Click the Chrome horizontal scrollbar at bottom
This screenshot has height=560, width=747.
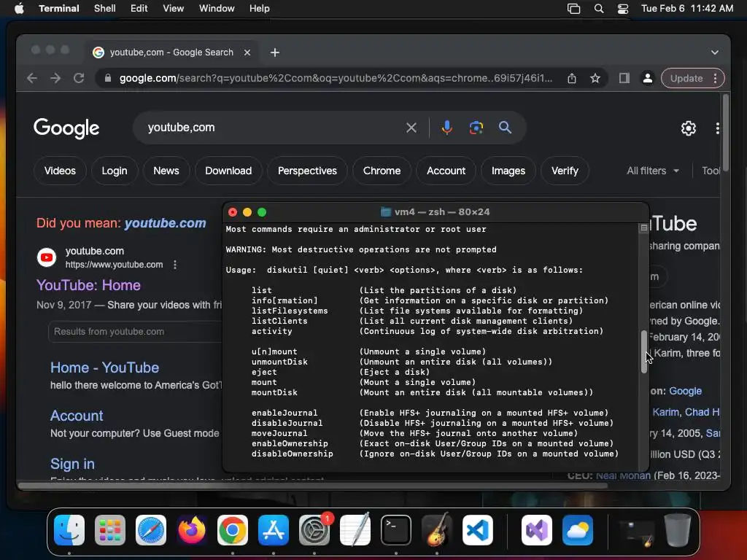[x=313, y=486]
